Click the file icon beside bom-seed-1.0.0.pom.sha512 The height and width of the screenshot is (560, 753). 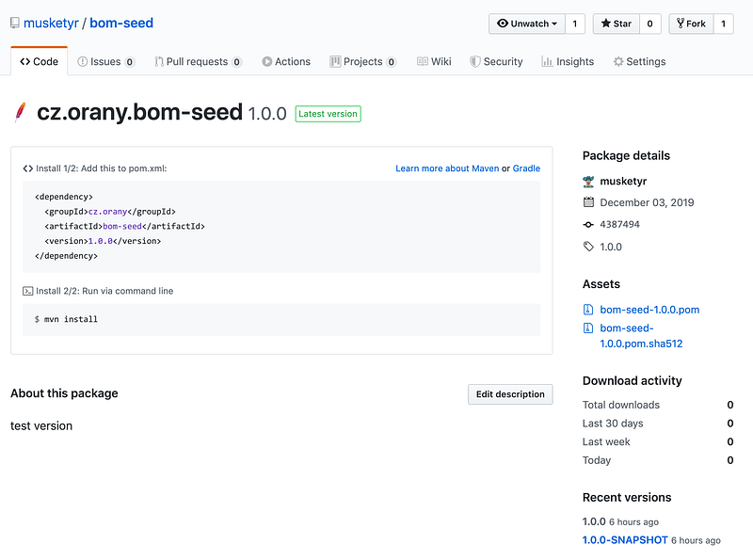587,328
